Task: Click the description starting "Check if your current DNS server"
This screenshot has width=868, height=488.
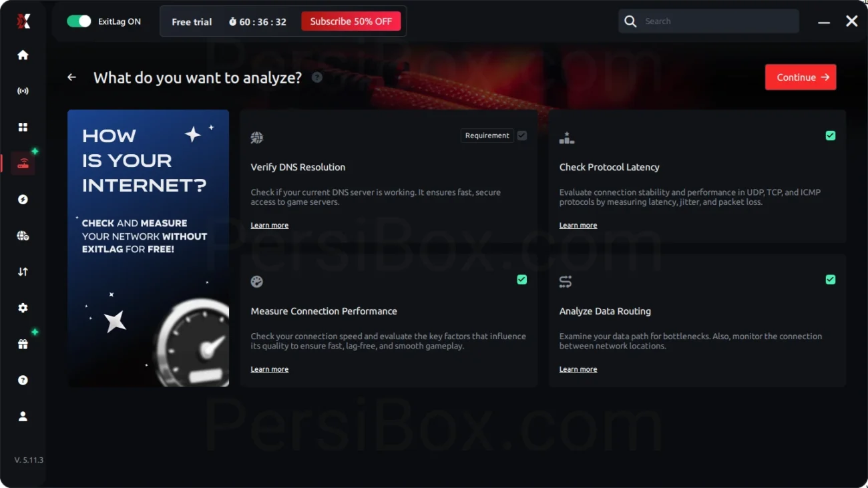Action: pyautogui.click(x=376, y=198)
